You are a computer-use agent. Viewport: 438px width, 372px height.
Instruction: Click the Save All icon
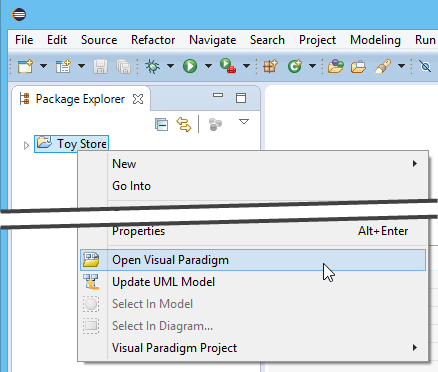tap(124, 66)
